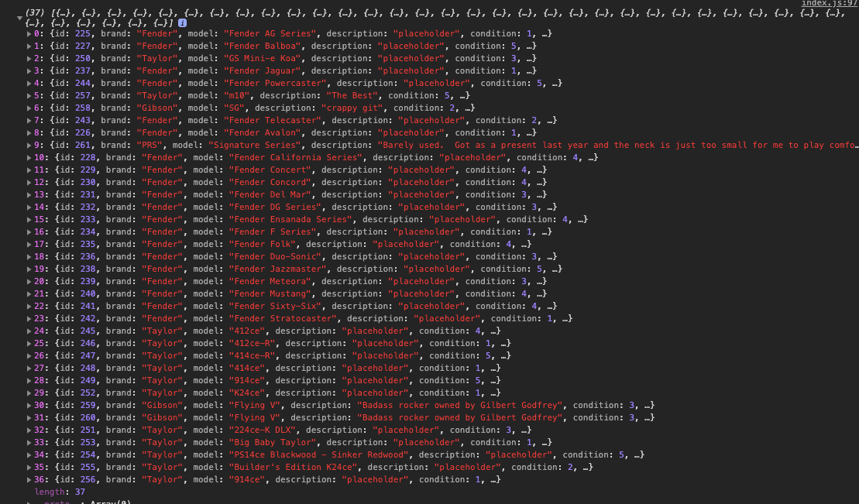Expand item 2 GS Mini-e Koa
Viewport: 859px width, 504px height.
point(29,59)
